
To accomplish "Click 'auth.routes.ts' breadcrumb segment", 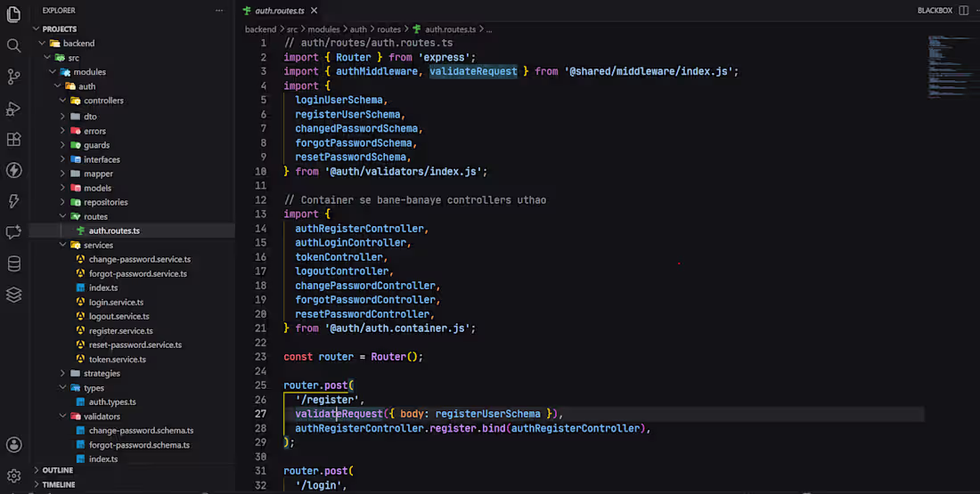I will coord(450,29).
